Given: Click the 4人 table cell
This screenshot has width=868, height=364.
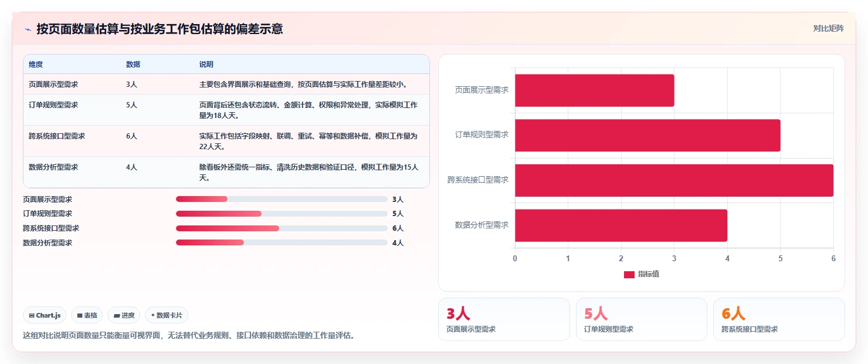Looking at the screenshot, I should (x=131, y=167).
